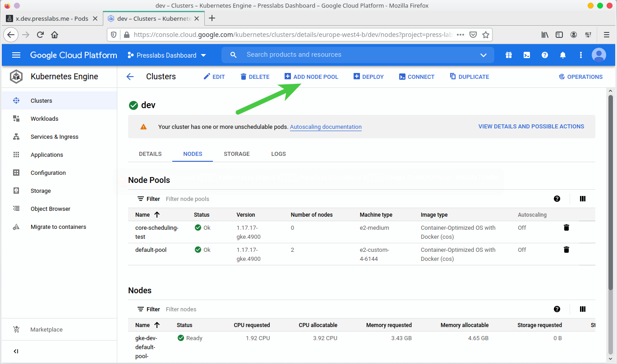The height and width of the screenshot is (364, 617).
Task: Click the DUPLICATE button
Action: pyautogui.click(x=470, y=77)
